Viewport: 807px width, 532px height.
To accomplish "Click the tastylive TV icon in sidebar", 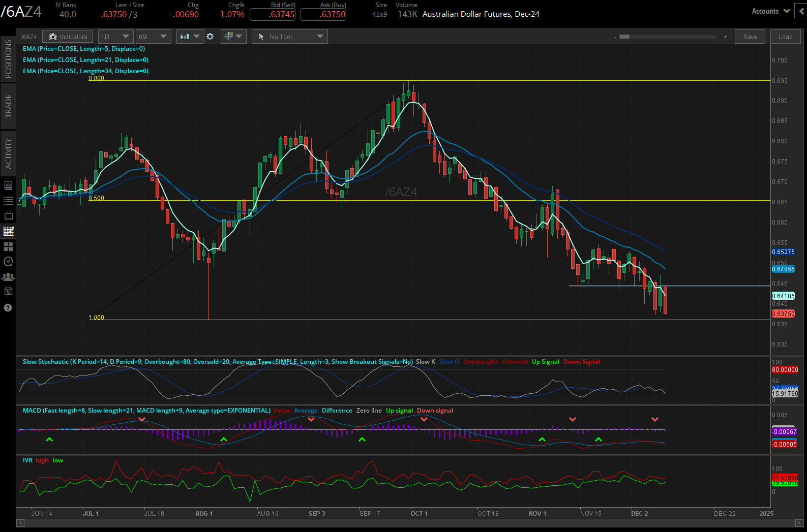I will click(x=8, y=216).
